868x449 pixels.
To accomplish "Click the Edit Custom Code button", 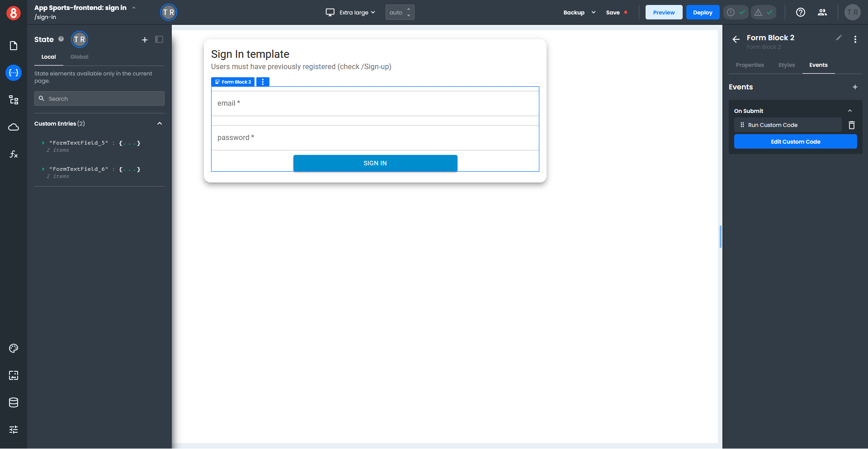I will pos(795,142).
